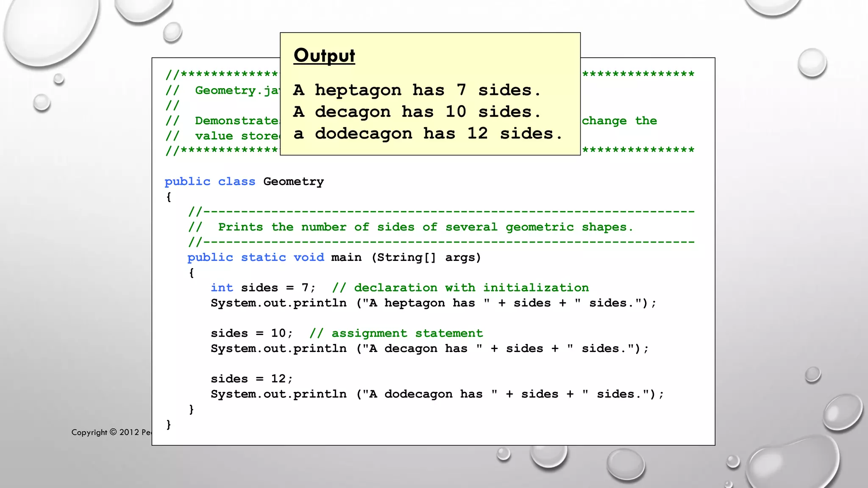Image resolution: width=868 pixels, height=488 pixels.
Task: Click the "public class Geometry" declaration line
Action: click(x=244, y=182)
